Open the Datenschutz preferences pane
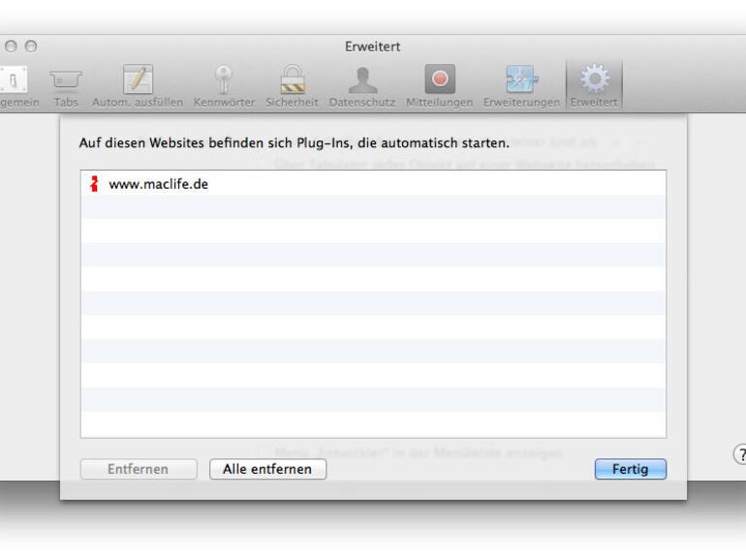746x560 pixels. (362, 86)
